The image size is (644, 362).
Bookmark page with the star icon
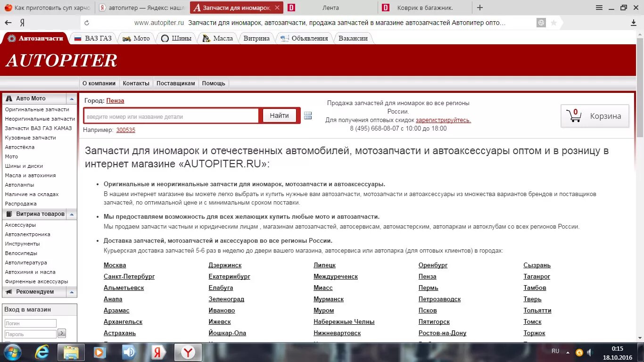553,22
